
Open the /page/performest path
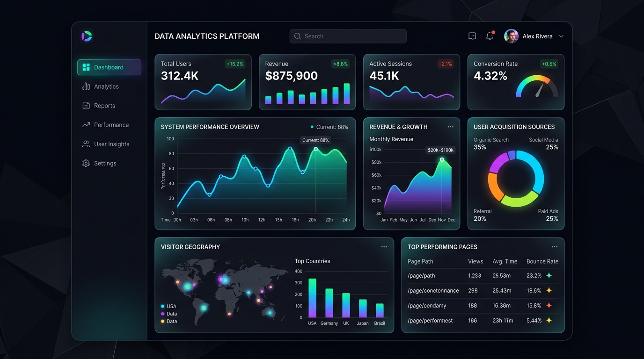click(430, 320)
